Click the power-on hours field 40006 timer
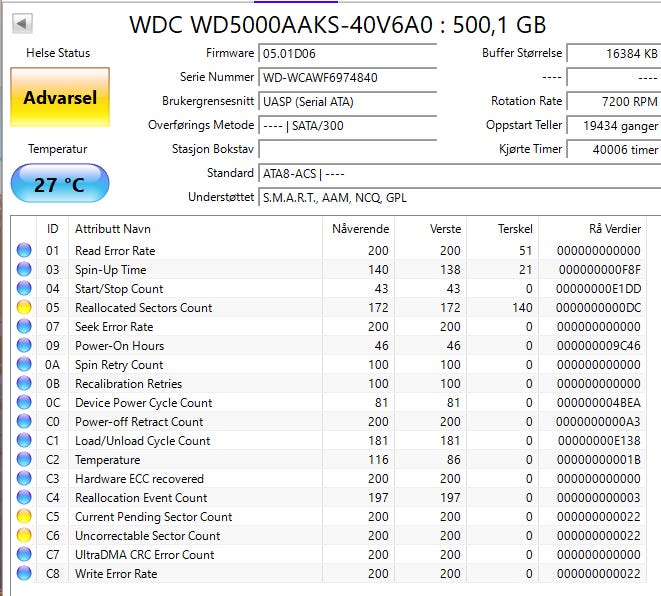Screen dimensions: 661x596 pyautogui.click(x=614, y=149)
